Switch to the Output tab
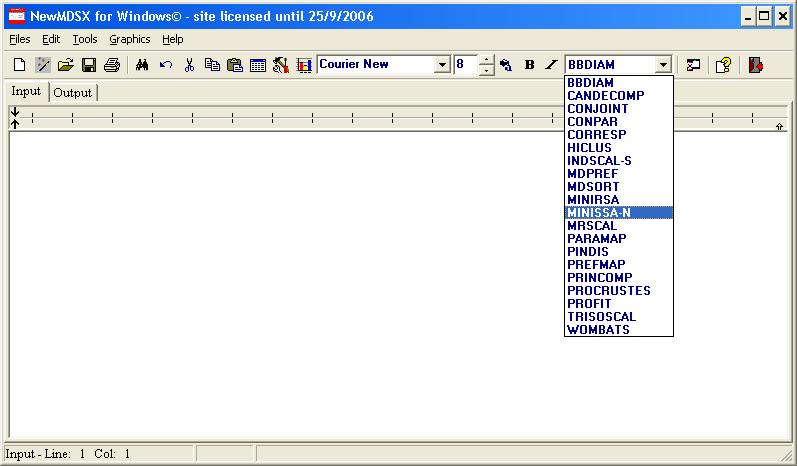 pos(72,93)
